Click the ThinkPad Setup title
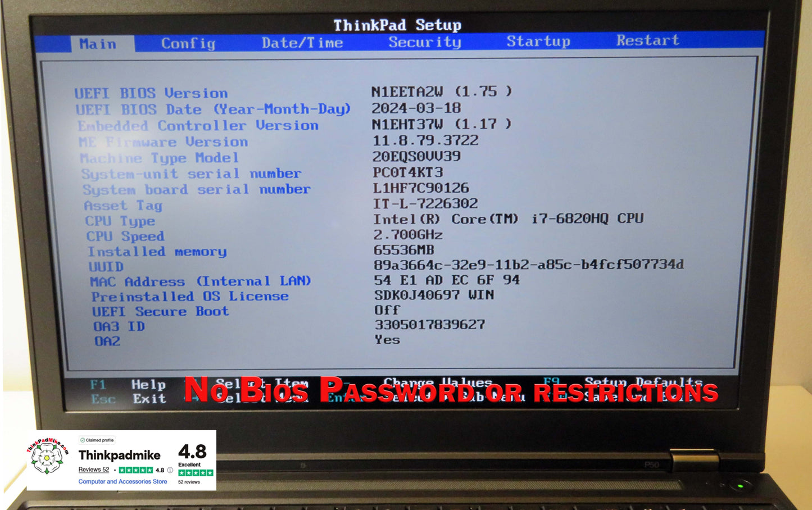 [397, 25]
